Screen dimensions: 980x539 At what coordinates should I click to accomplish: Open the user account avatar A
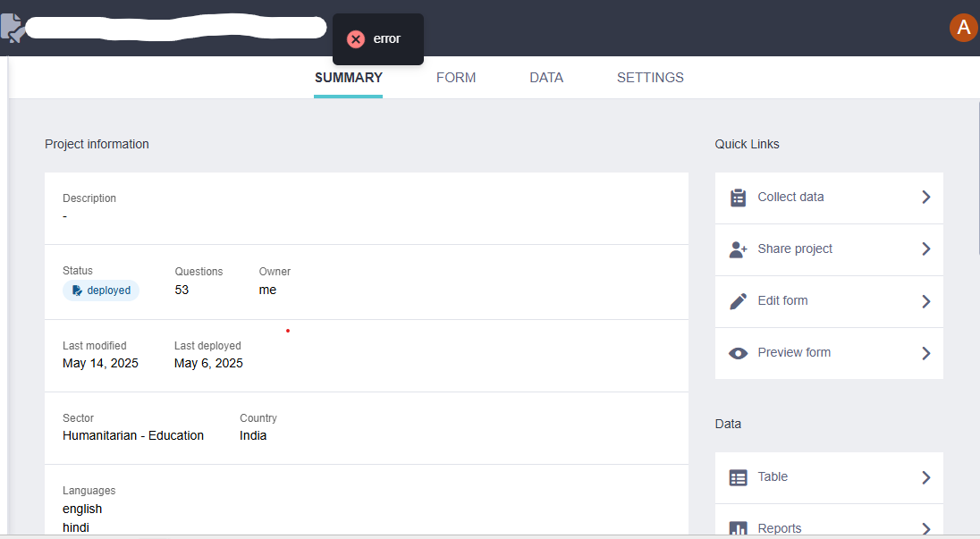(964, 28)
